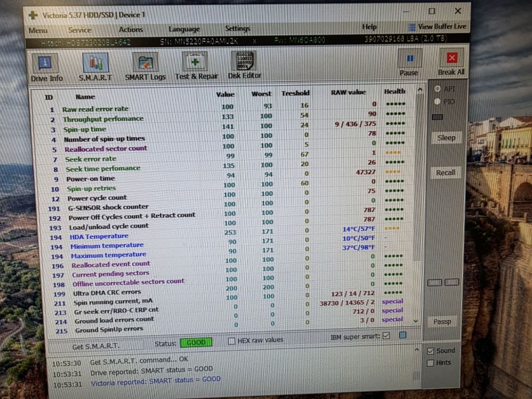Click the Health column header

(x=395, y=91)
